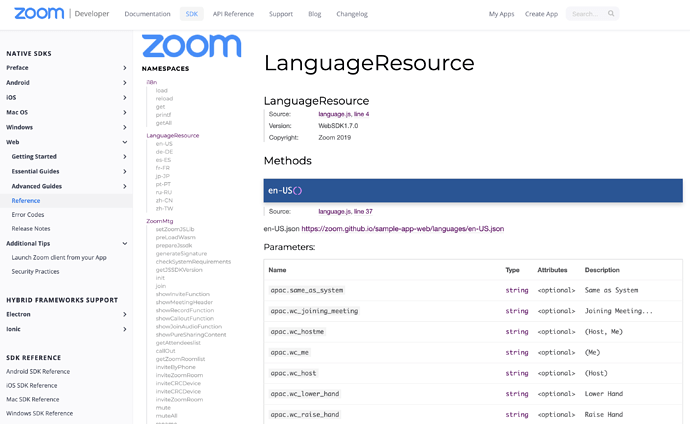Viewport: 690px width, 424px height.
Task: Expand the Ionic section chevron
Action: pos(125,329)
